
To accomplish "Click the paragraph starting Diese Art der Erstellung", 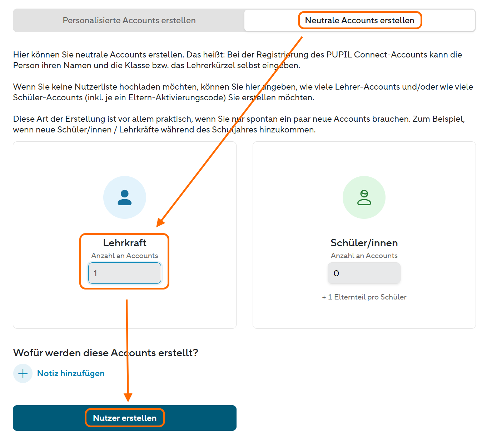I will click(x=239, y=124).
